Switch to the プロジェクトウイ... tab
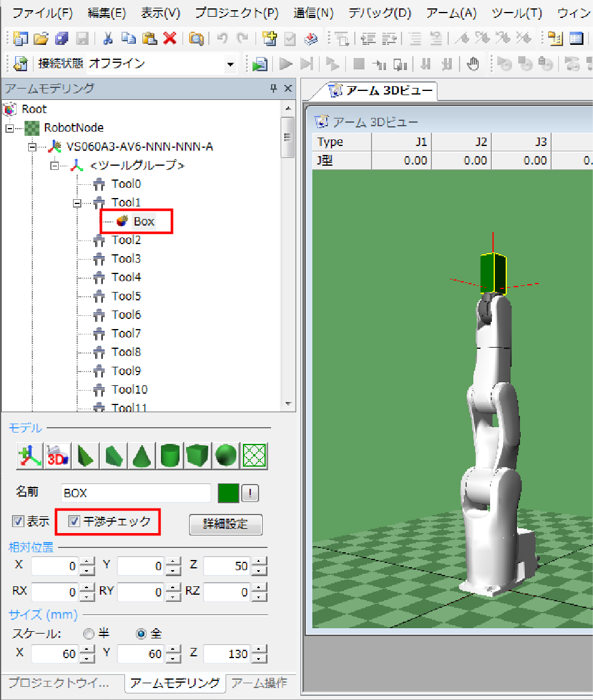Image resolution: width=593 pixels, height=700 pixels. [59, 683]
